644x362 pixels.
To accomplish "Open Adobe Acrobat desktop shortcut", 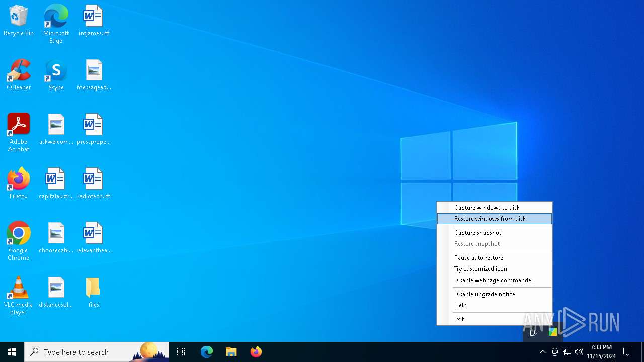I will (19, 133).
